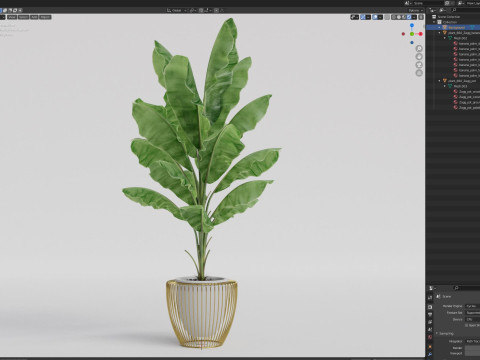This screenshot has height=360, width=480.
Task: Open the Select menu
Action: coord(23,17)
